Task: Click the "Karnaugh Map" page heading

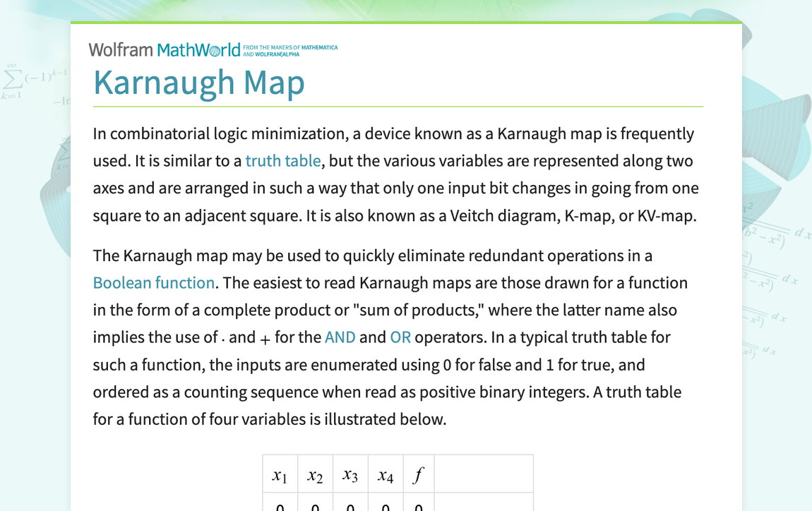Action: click(x=199, y=83)
